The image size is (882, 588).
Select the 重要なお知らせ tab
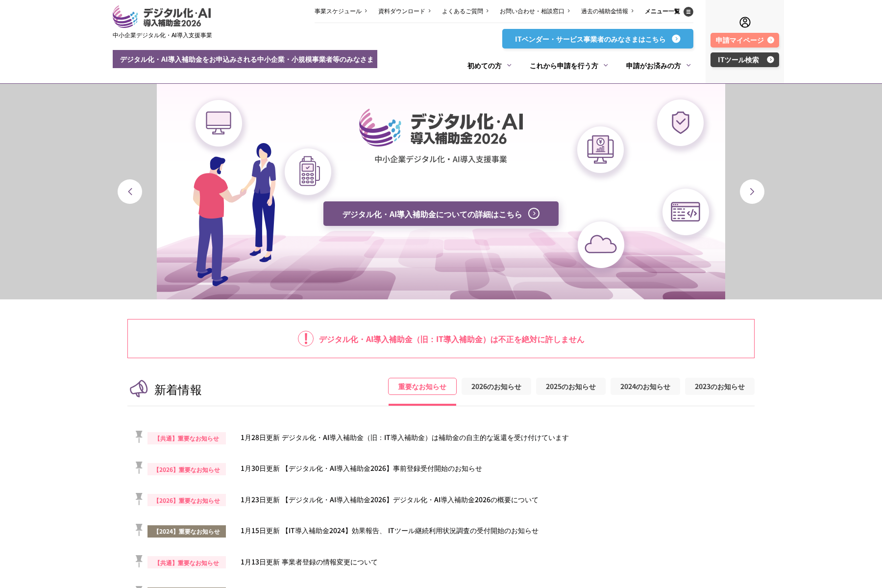(x=422, y=387)
